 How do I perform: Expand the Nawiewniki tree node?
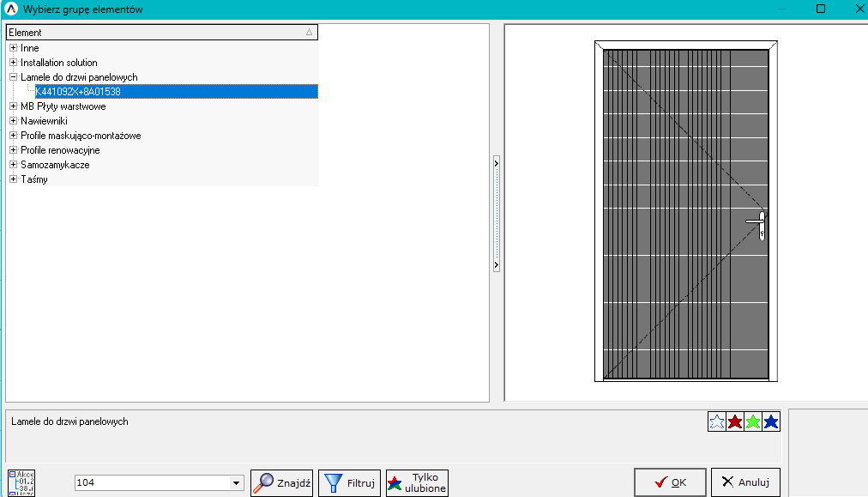(13, 121)
